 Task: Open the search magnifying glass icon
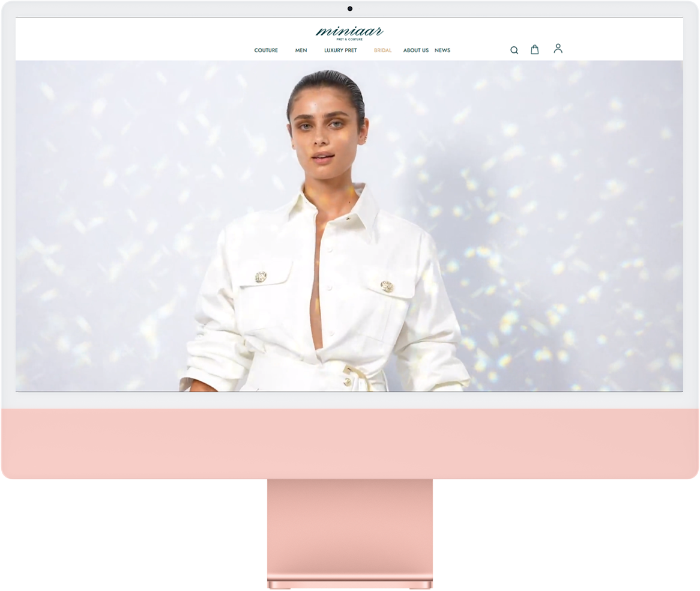(x=514, y=50)
